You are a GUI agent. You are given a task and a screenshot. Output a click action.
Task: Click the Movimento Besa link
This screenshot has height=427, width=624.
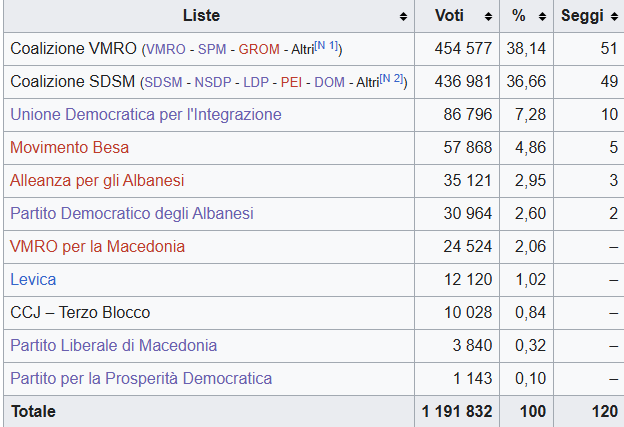tap(69, 148)
